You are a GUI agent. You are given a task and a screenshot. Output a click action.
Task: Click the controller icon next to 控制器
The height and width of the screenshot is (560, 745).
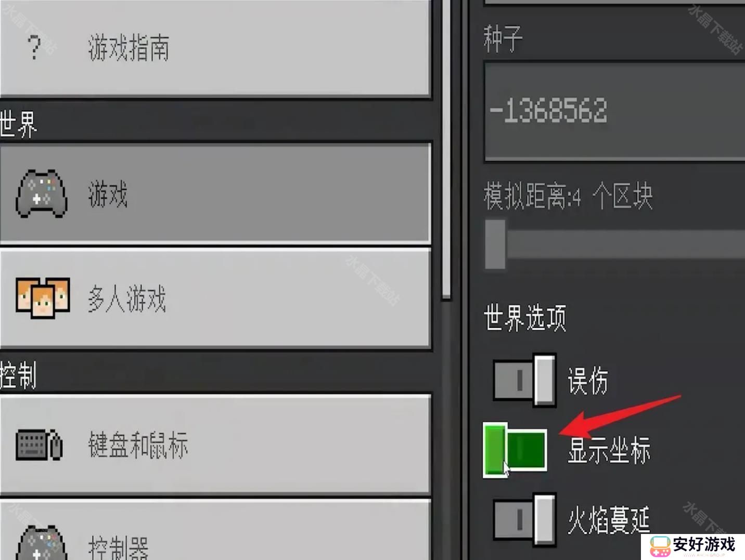[42, 543]
